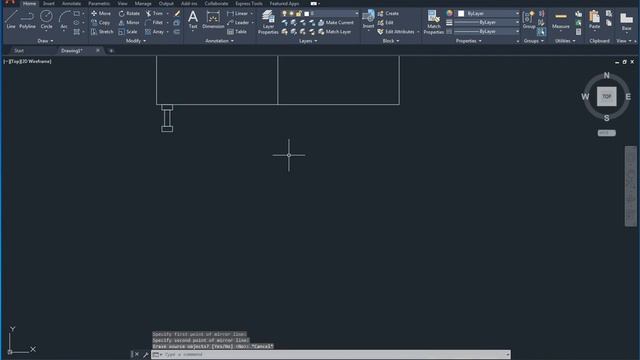This screenshot has height=360, width=640.
Task: Click the Rotate command
Action: point(129,13)
